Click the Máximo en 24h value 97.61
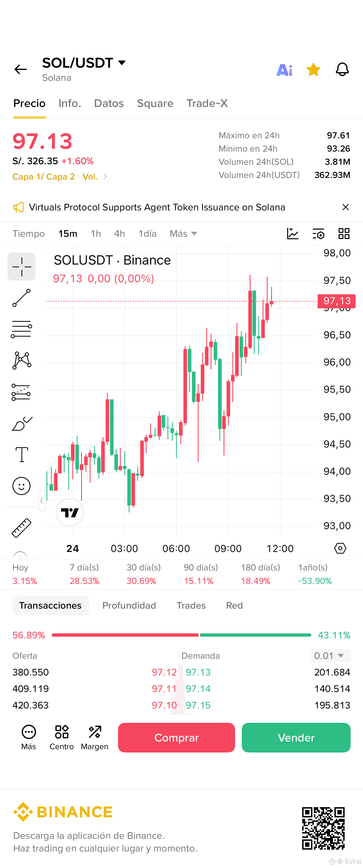The height and width of the screenshot is (868, 363). point(339,136)
